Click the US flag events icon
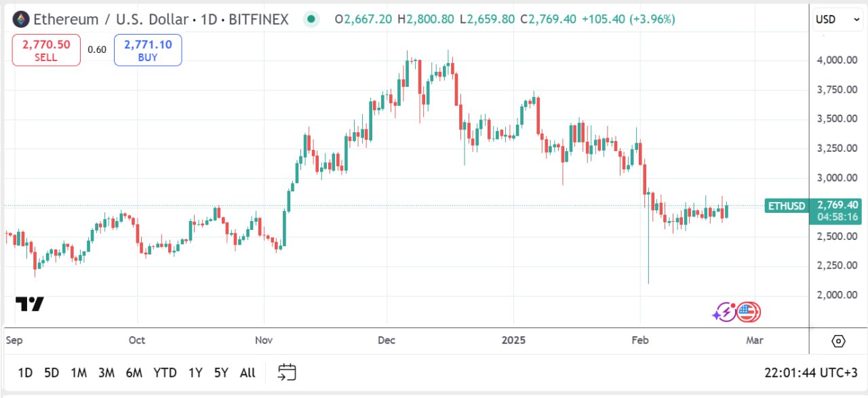This screenshot has width=868, height=398. click(748, 312)
